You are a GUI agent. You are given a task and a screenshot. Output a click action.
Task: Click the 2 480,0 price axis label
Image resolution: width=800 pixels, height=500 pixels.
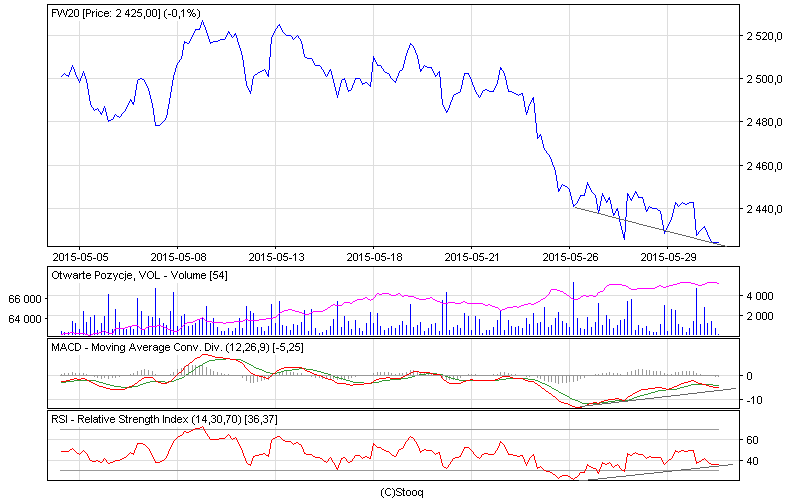[x=764, y=122]
